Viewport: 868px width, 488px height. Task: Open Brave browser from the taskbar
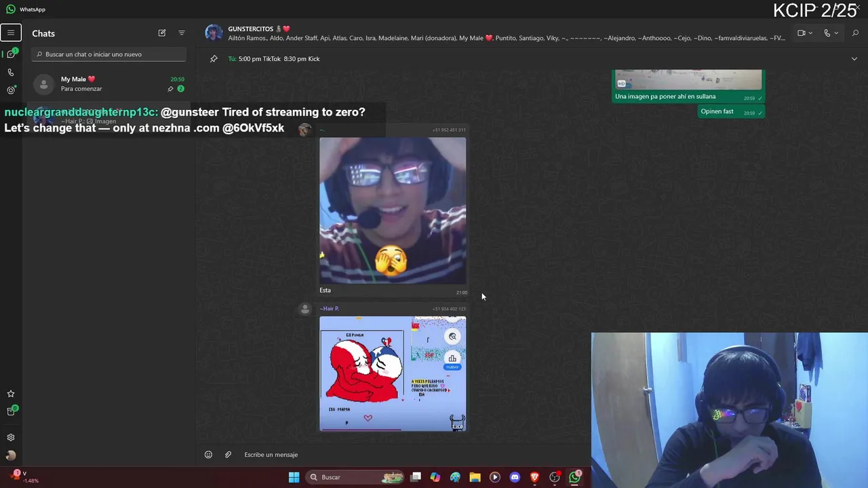(535, 477)
